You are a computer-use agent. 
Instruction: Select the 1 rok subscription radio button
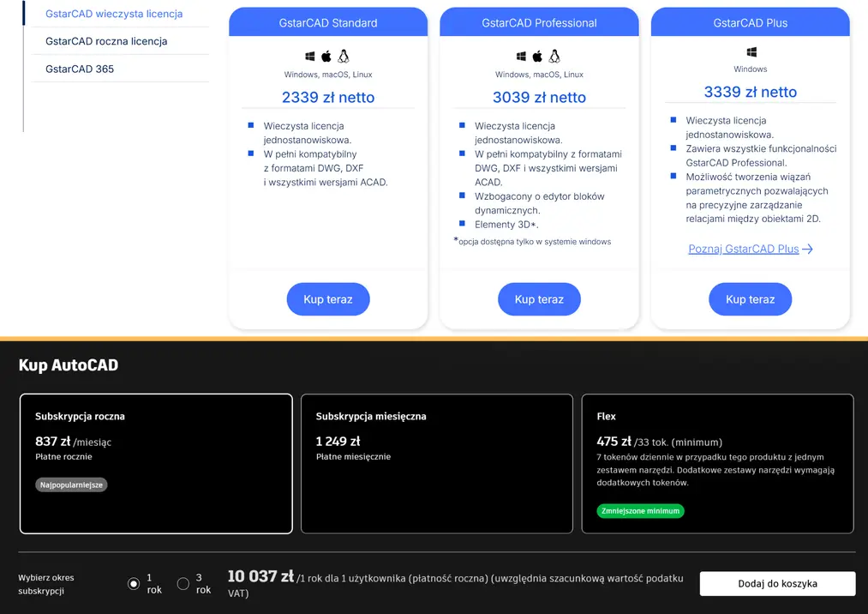(x=134, y=583)
